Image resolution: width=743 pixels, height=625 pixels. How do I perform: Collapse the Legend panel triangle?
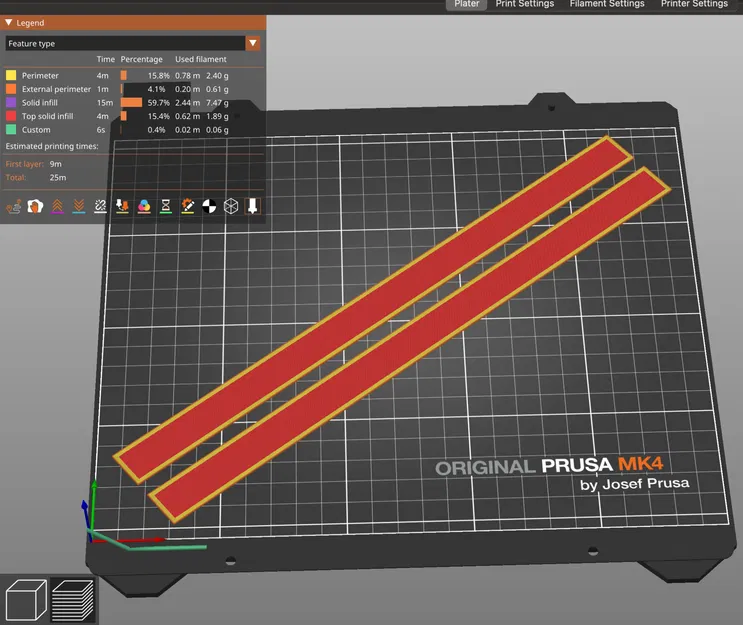(9, 22)
